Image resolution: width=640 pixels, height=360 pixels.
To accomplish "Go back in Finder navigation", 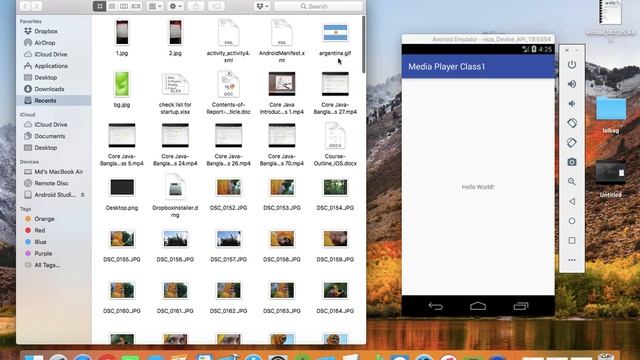I will [x=25, y=6].
